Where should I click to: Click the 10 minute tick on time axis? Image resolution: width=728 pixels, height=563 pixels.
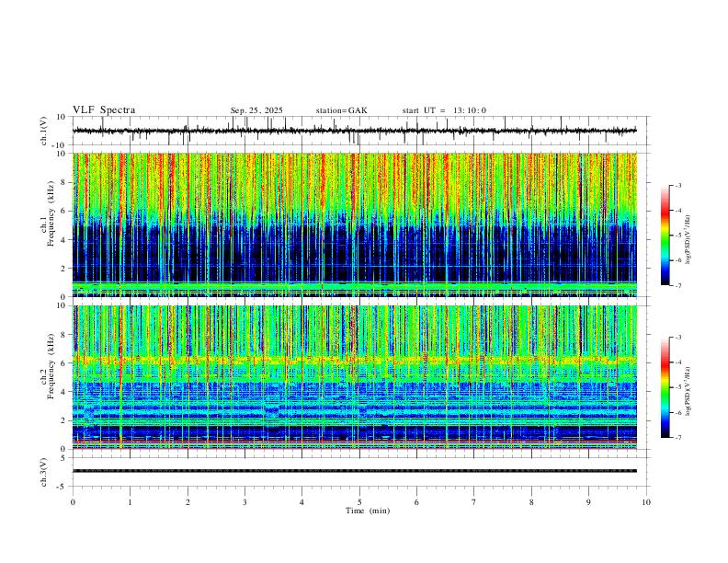[646, 502]
